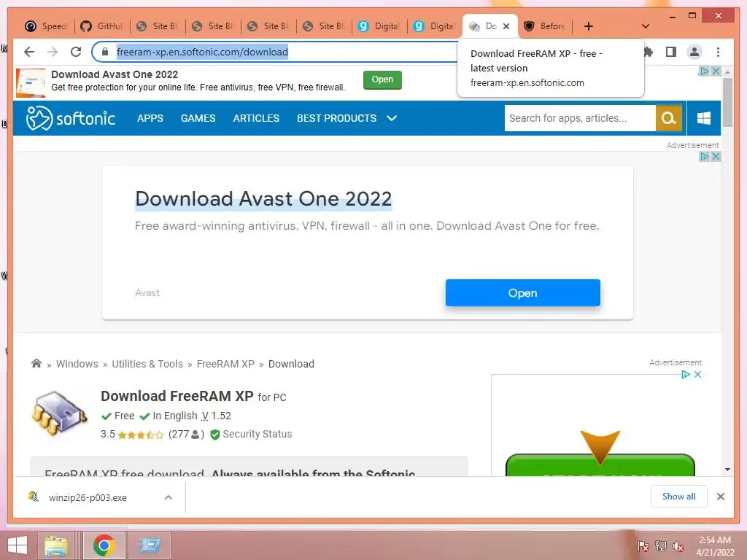Click blue Open button in Avast ad

(x=522, y=293)
